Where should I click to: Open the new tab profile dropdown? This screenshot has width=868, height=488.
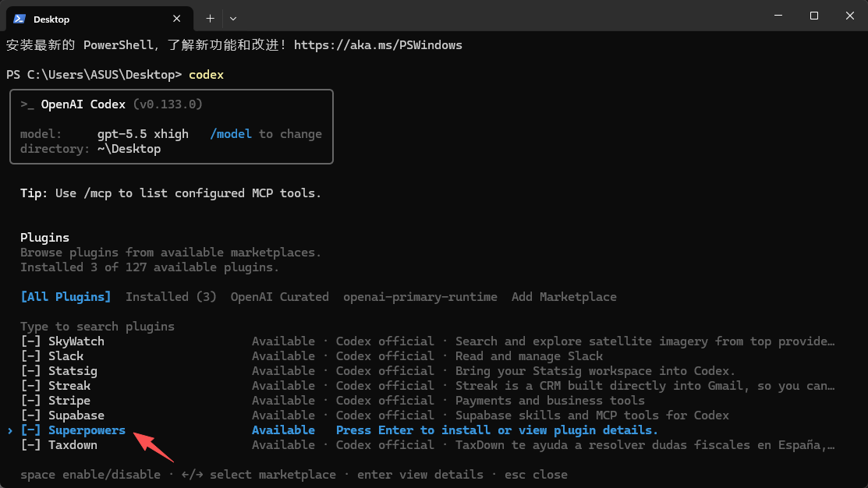233,19
